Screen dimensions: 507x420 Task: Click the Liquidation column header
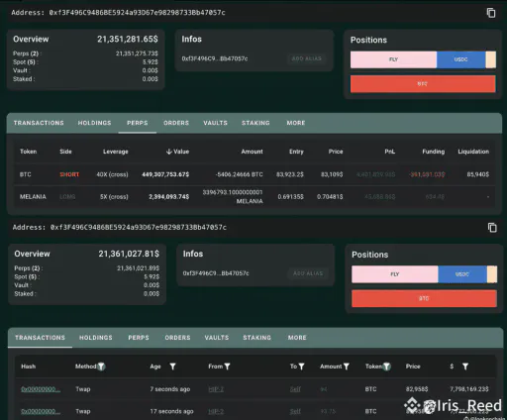point(473,152)
